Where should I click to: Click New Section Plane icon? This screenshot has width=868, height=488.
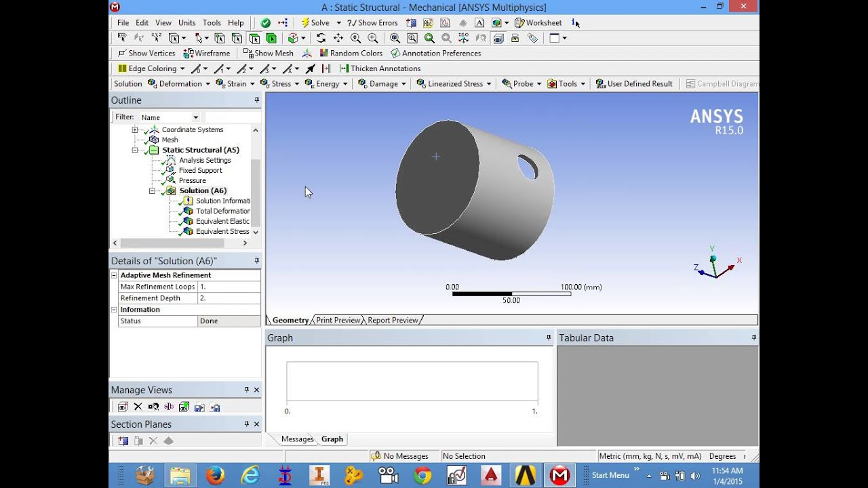coord(123,441)
